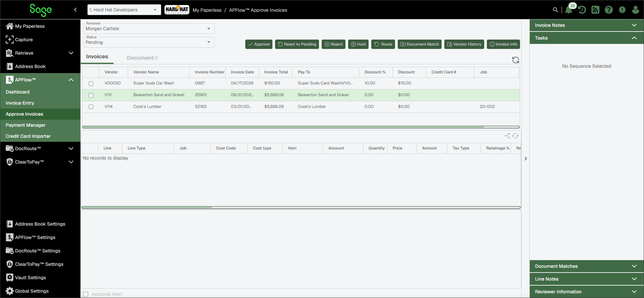Click the line items refresh icon
Screen dimensions: 644x298
[x=515, y=136]
